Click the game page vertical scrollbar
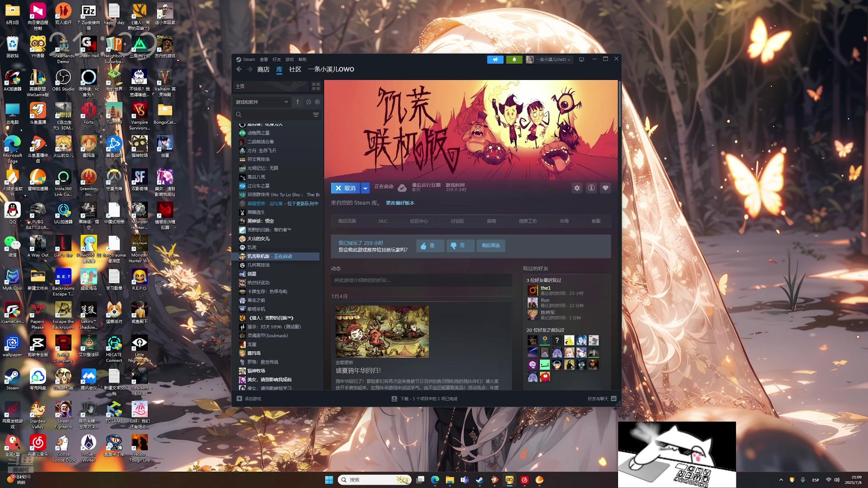This screenshot has height=488, width=868. click(x=619, y=105)
